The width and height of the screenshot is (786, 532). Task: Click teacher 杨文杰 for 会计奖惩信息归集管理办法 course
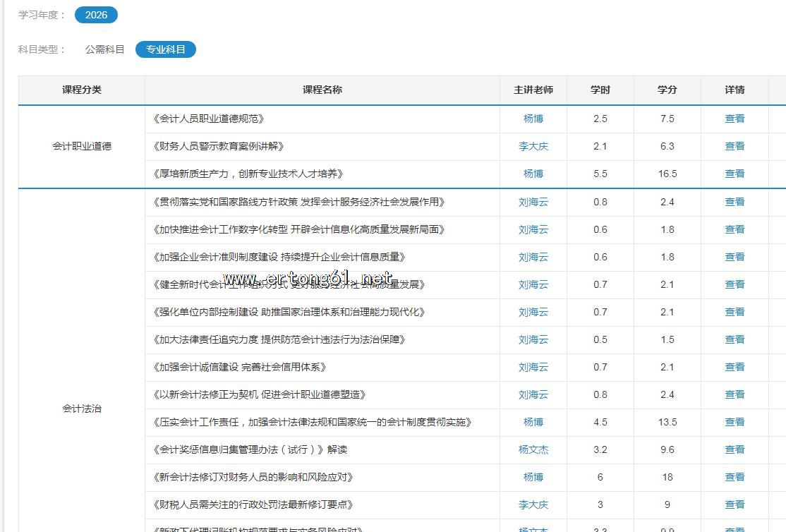[x=533, y=449]
